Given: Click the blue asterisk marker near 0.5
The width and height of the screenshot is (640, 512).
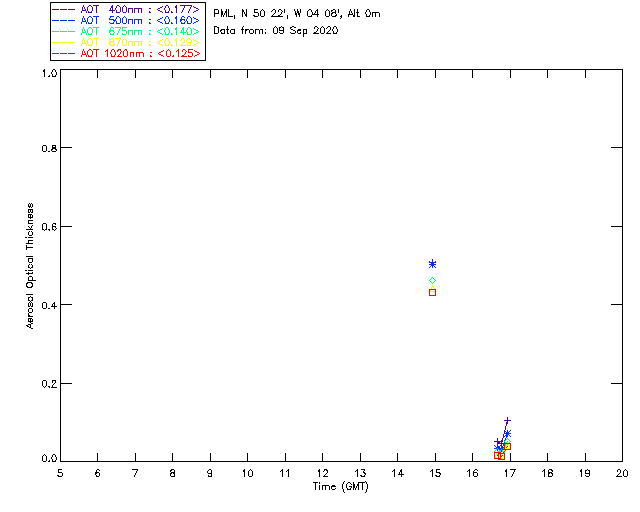Looking at the screenshot, I should click(x=433, y=264).
